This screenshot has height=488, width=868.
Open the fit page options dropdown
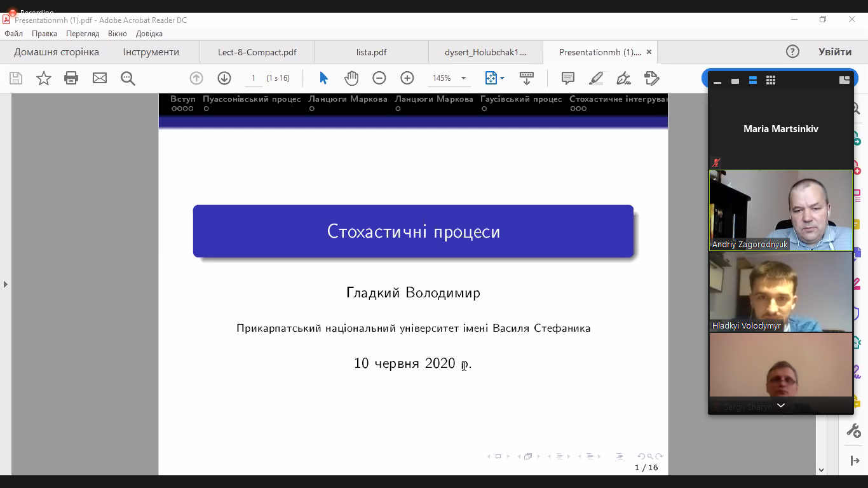point(502,78)
